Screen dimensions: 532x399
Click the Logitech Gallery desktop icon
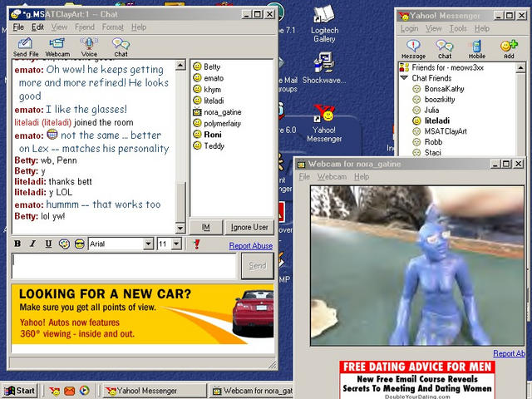pyautogui.click(x=324, y=24)
